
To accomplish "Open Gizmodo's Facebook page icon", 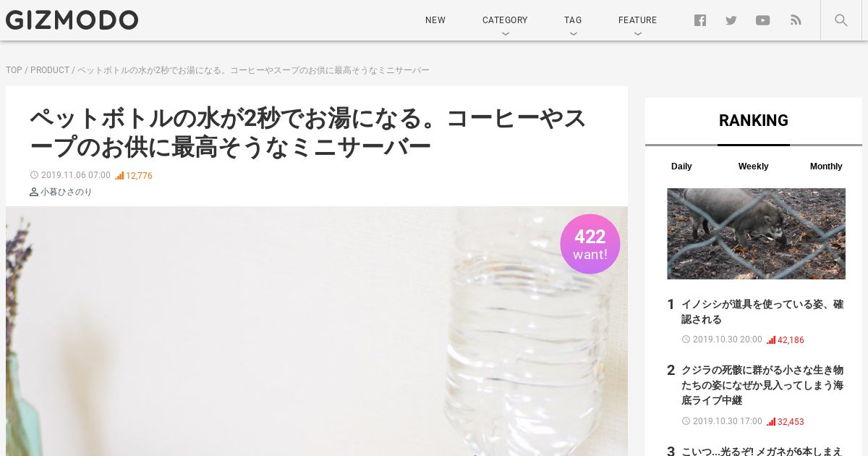I will (x=699, y=20).
